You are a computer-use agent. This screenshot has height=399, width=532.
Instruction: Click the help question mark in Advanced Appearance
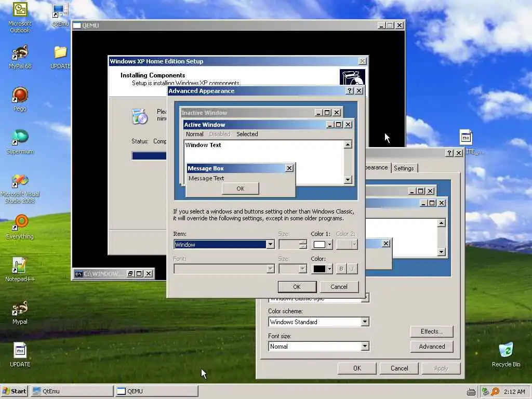[x=350, y=90]
